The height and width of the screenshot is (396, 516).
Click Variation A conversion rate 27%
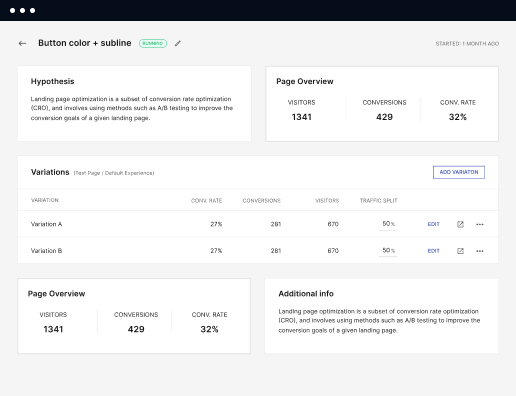tap(216, 224)
